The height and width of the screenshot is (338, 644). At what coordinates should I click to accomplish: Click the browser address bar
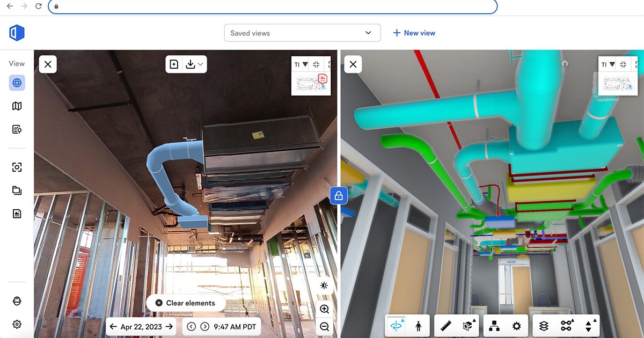[x=273, y=6]
